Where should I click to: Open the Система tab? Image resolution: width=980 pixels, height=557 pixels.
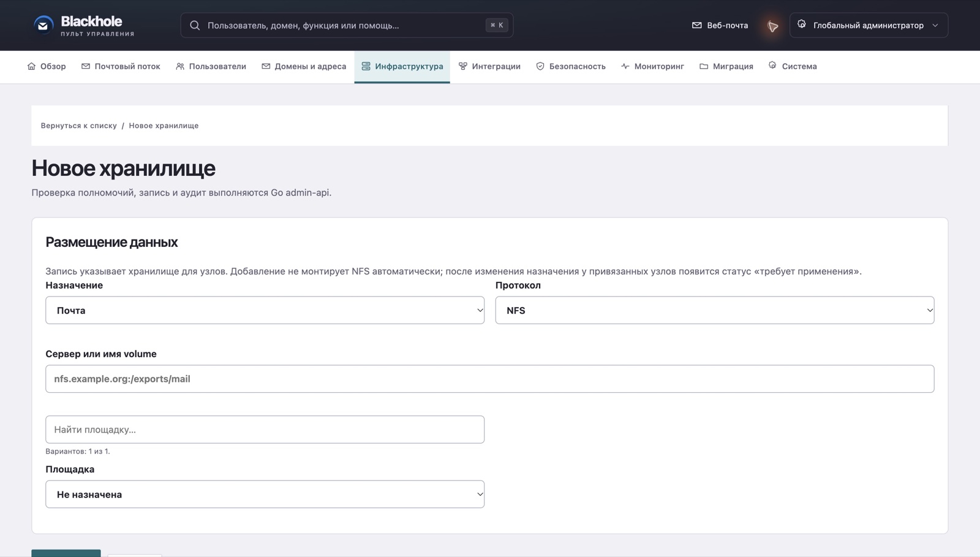pyautogui.click(x=793, y=66)
